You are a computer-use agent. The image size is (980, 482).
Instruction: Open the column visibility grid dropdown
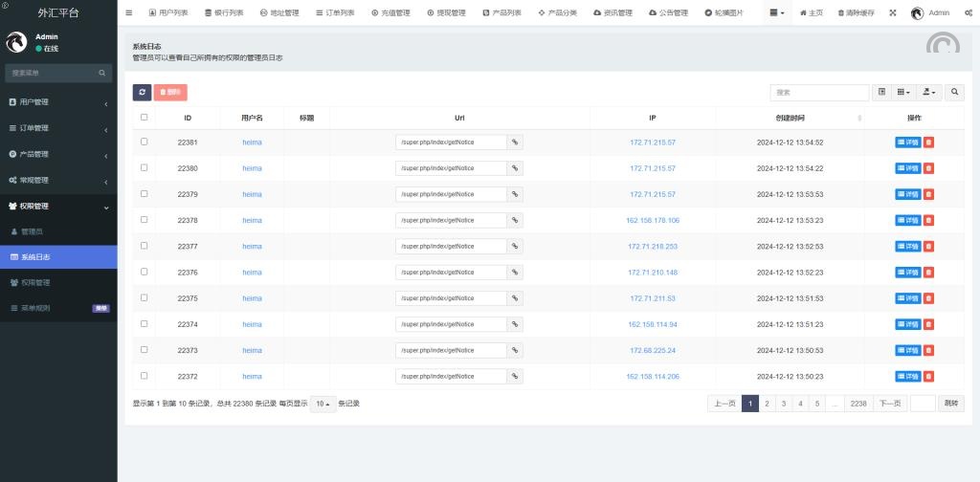(903, 92)
